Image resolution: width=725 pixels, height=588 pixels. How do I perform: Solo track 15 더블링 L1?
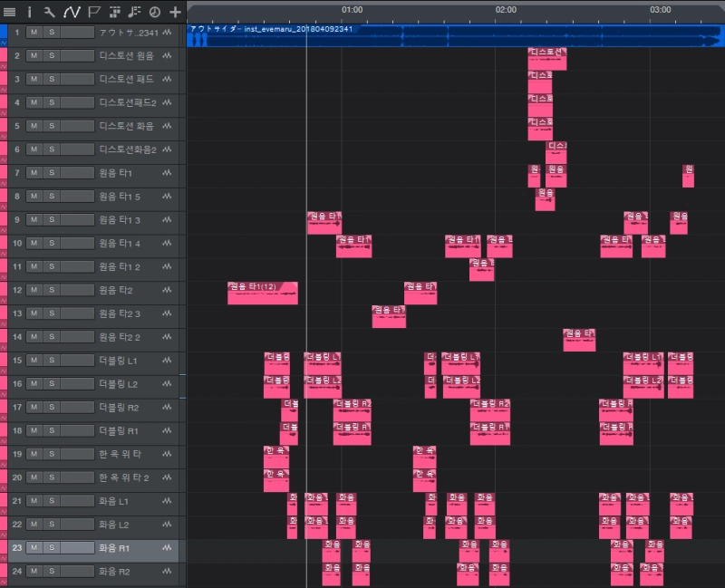tap(52, 361)
